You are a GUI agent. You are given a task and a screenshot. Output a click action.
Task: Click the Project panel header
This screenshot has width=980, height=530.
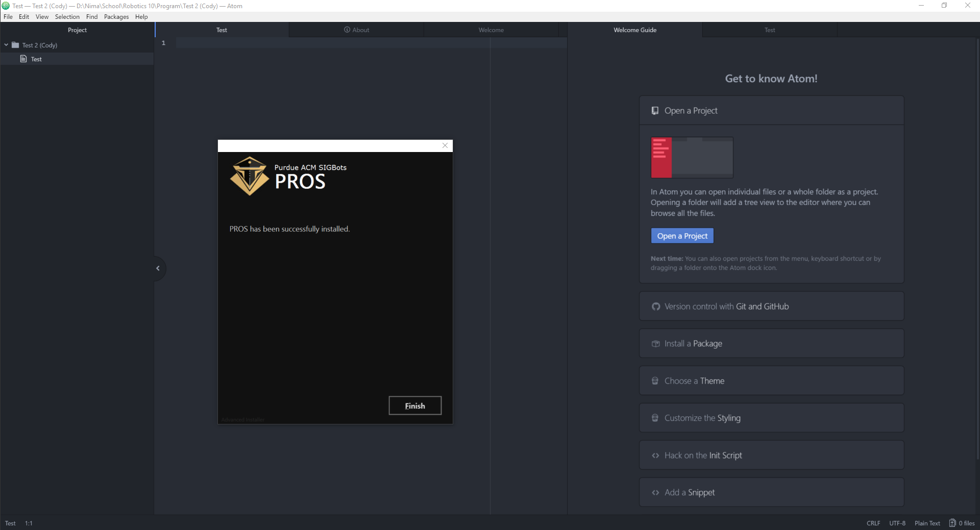[x=77, y=30]
